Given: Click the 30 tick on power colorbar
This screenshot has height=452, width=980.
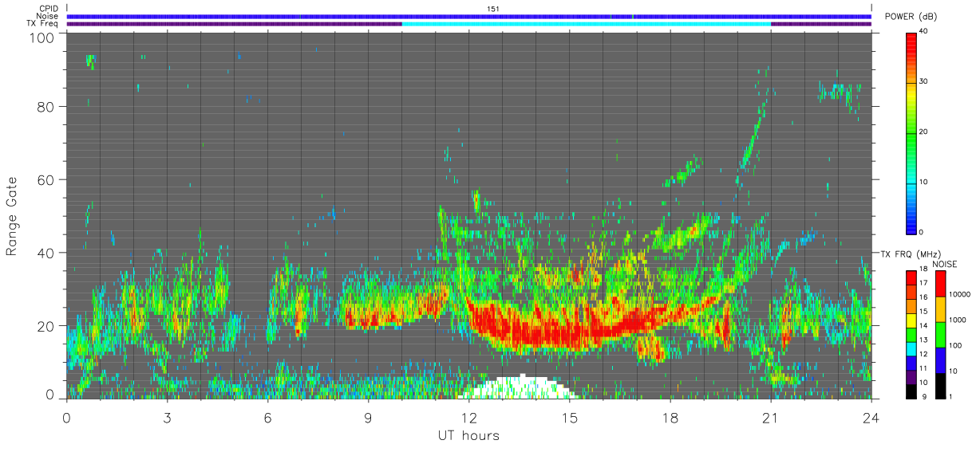Looking at the screenshot, I should tap(923, 81).
